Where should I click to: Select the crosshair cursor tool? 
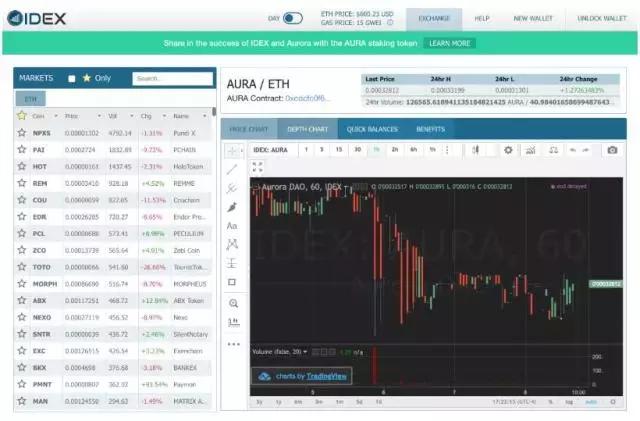pyautogui.click(x=231, y=151)
